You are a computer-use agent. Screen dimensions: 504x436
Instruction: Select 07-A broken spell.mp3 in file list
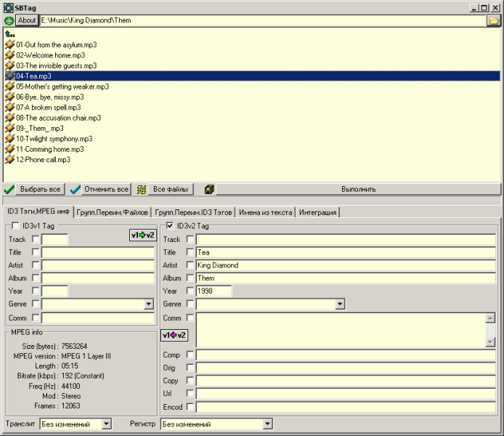coord(49,108)
